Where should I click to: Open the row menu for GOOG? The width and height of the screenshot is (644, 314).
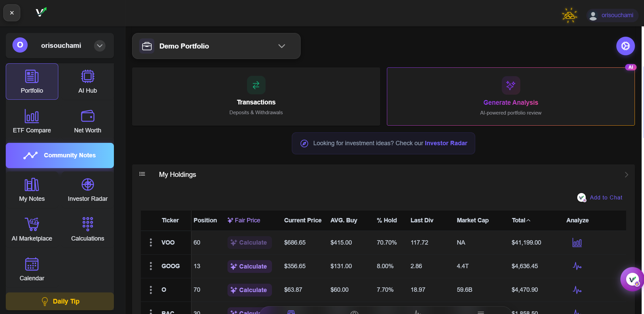point(151,266)
